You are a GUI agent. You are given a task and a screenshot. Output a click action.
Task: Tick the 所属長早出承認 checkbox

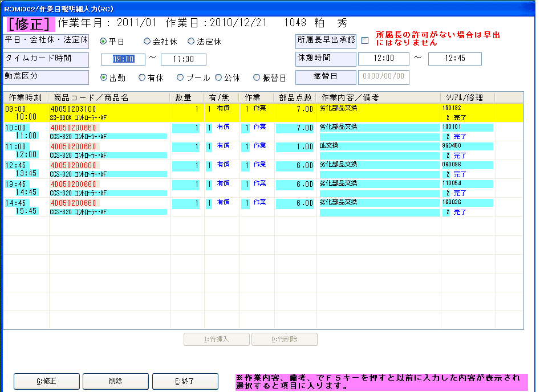point(365,40)
